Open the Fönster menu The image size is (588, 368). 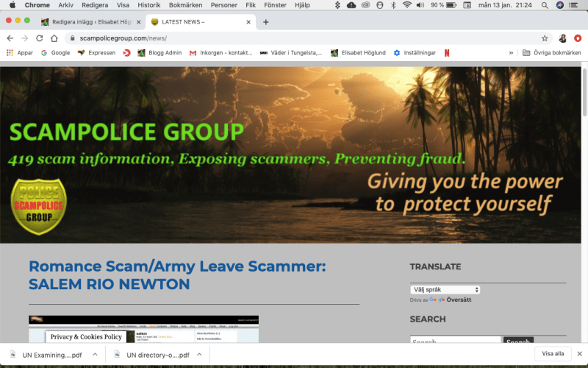point(275,5)
